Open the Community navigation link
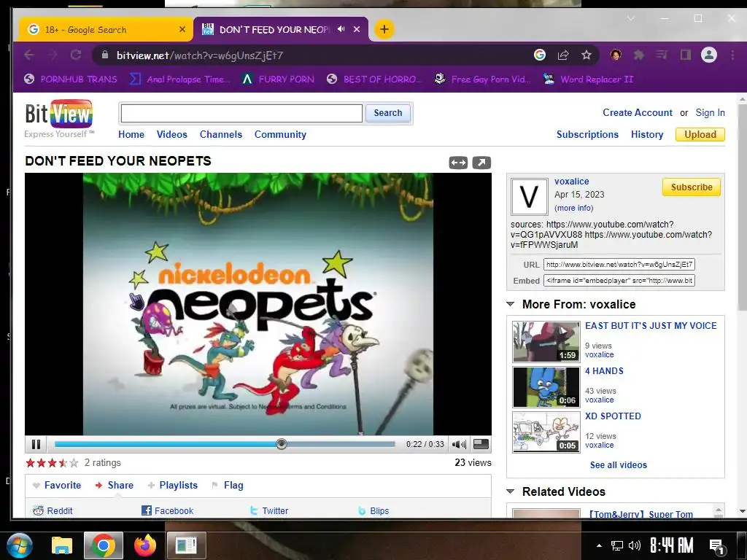The width and height of the screenshot is (747, 560). coord(280,135)
